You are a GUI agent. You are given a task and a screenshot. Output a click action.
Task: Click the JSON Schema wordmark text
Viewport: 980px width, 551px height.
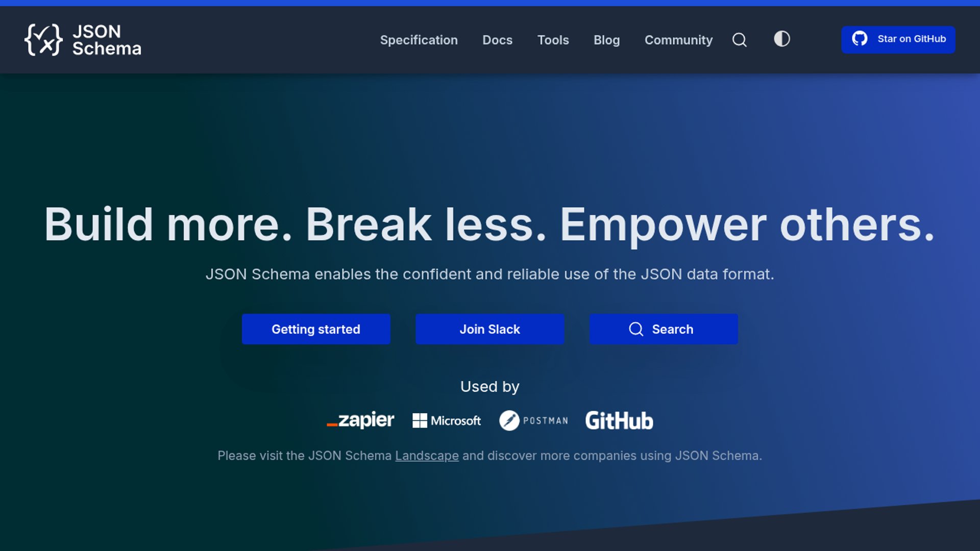(x=107, y=40)
